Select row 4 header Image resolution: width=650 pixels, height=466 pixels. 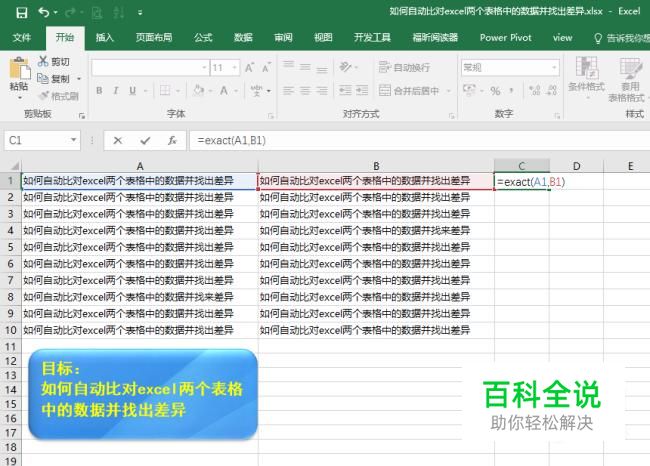click(x=11, y=231)
